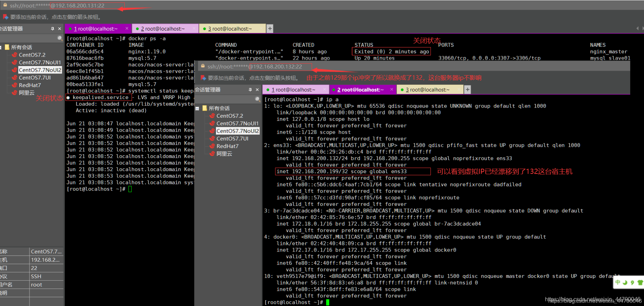This screenshot has width=644, height=306.
Task: Select the 所有会话 folder in the 131 window
Action: 21,47
